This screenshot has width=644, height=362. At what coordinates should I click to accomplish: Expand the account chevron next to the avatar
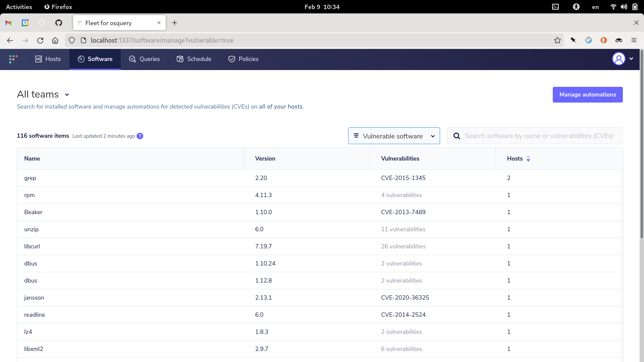(632, 59)
